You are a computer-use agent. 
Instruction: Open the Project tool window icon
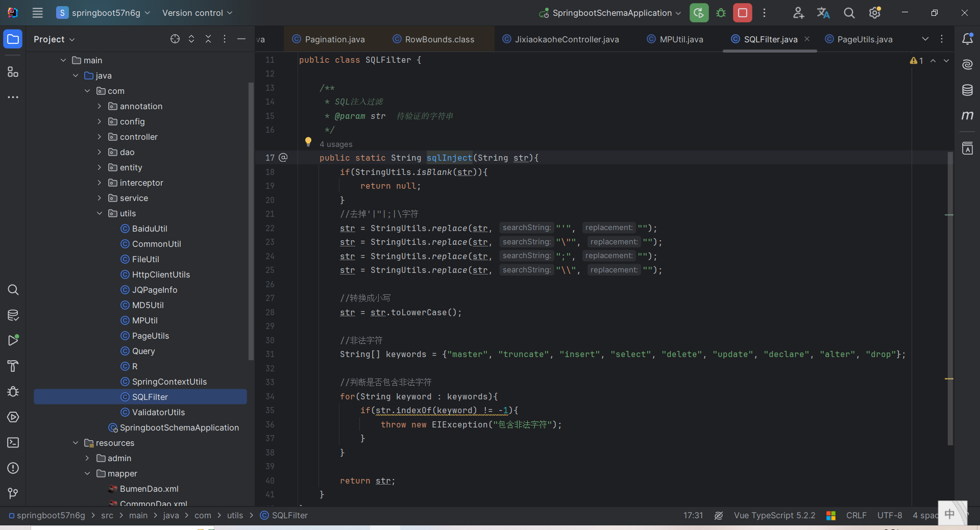coord(13,39)
